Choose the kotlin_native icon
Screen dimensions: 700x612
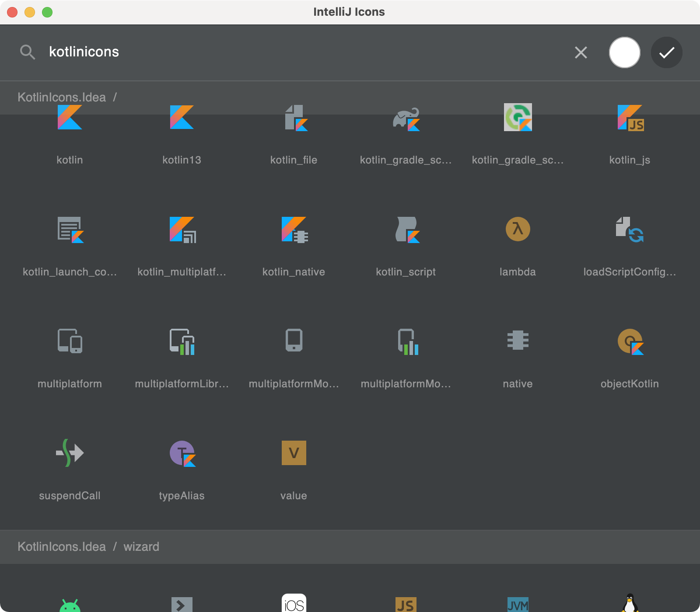(295, 229)
